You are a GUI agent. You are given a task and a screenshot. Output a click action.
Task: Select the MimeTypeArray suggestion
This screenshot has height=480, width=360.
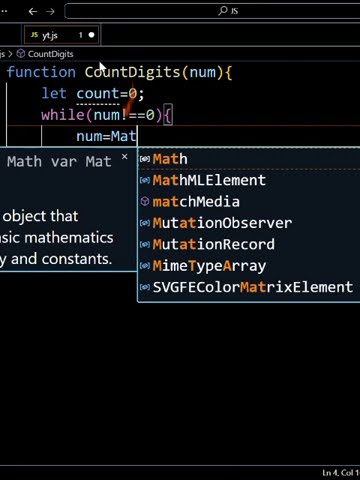(249, 266)
